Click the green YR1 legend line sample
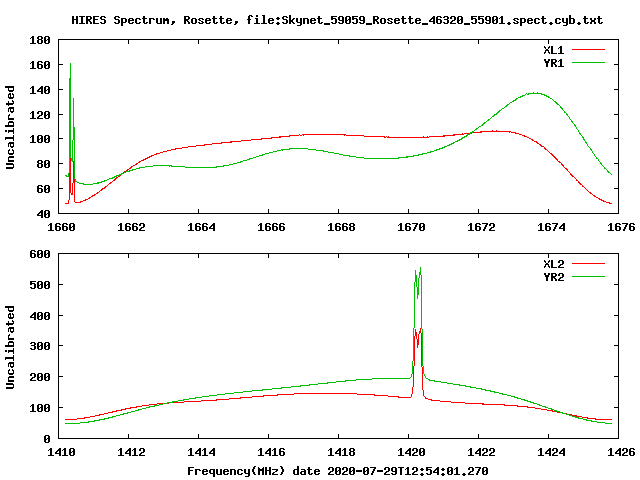Image resolution: width=640 pixels, height=480 pixels. pyautogui.click(x=588, y=63)
